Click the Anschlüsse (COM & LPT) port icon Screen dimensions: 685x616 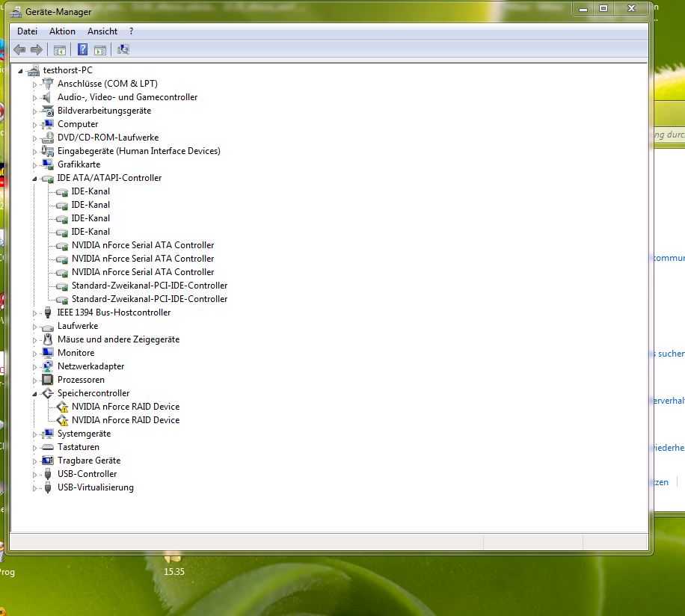click(48, 84)
